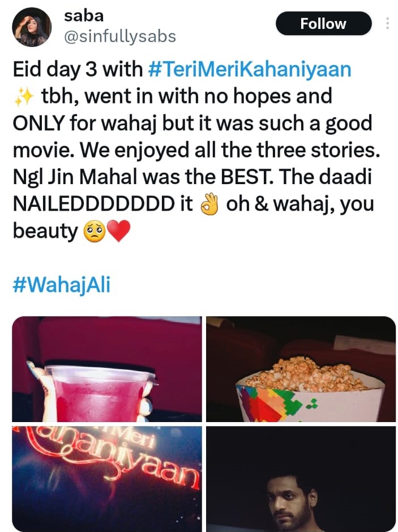398x532 pixels.
Task: Open the pink drink cup photo
Action: click(107, 369)
